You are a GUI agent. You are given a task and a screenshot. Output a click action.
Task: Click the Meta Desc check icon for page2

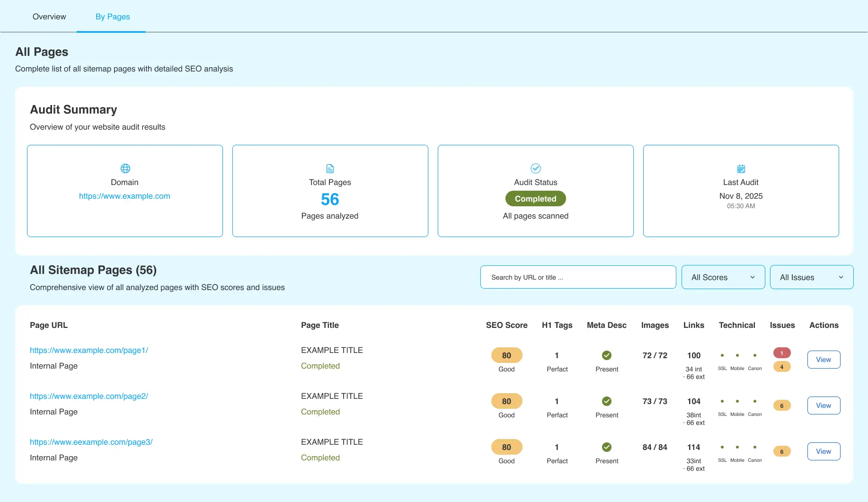click(606, 401)
